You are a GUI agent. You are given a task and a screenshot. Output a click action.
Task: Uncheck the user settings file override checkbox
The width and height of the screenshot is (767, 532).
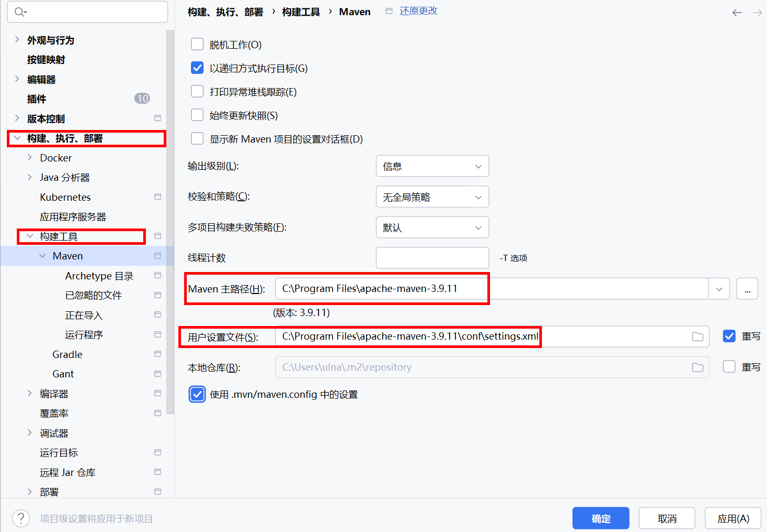point(729,336)
